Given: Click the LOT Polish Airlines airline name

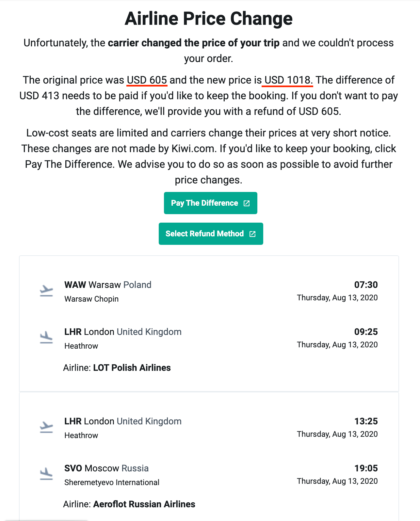Looking at the screenshot, I should tap(132, 368).
